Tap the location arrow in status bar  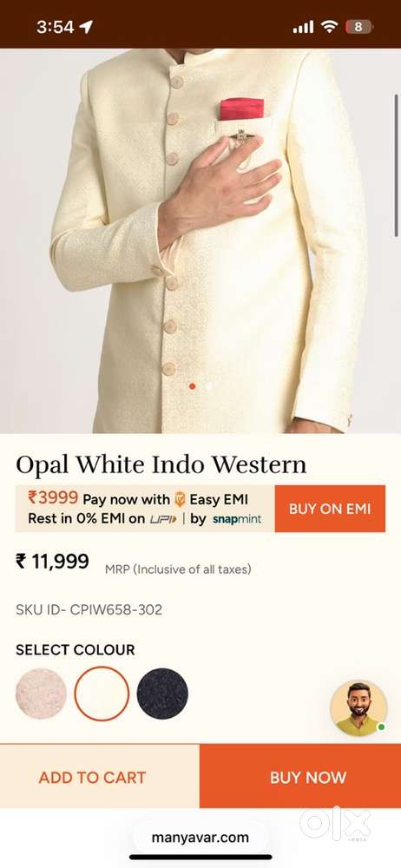point(87,26)
